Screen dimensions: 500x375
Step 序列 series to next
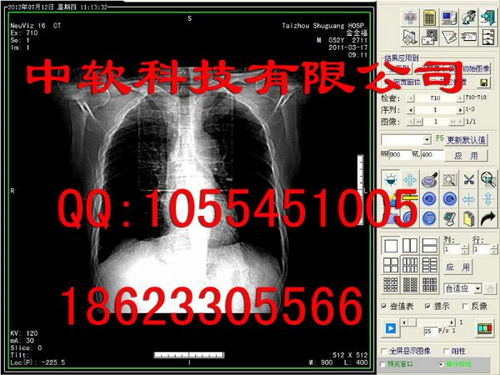(460, 110)
